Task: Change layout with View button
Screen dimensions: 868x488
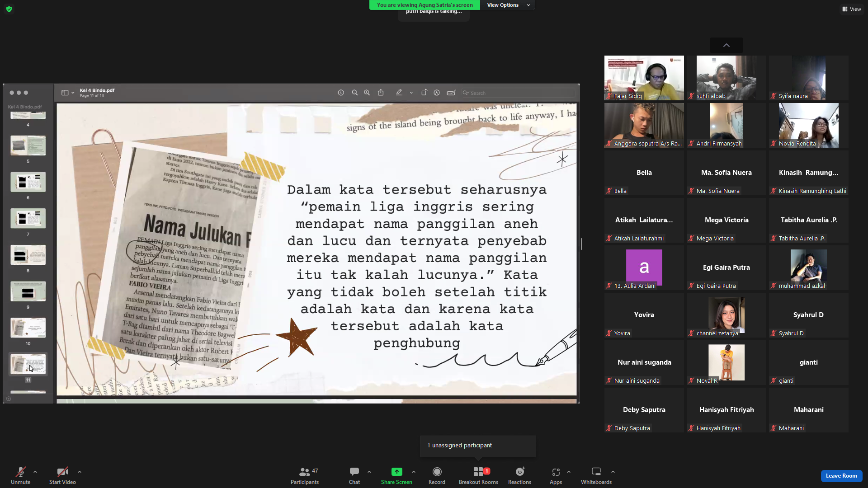Action: 852,9
